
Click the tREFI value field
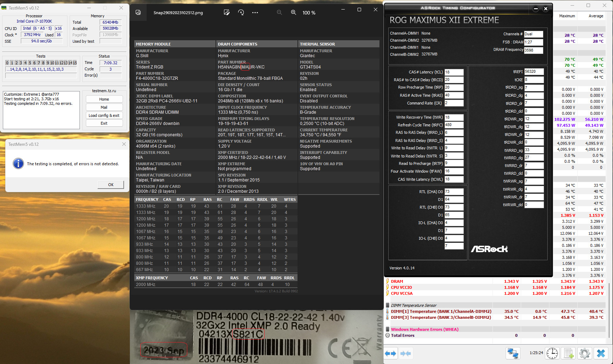(534, 71)
